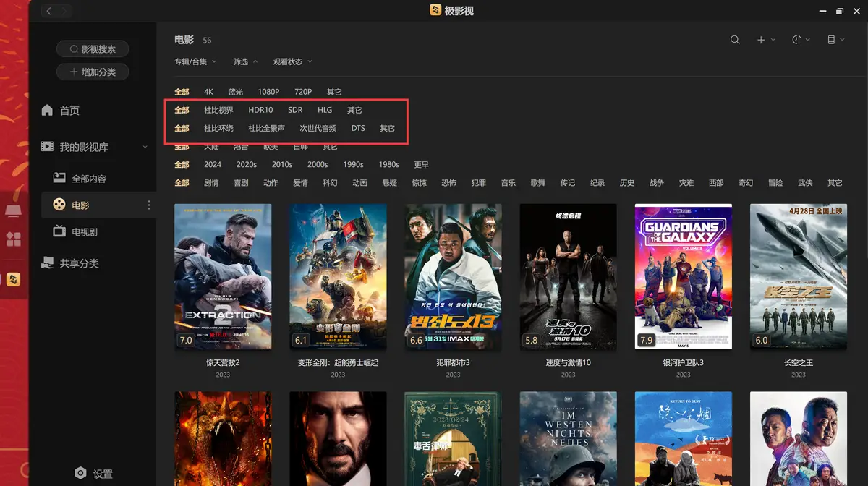This screenshot has height=486, width=868.
Task: Click the TV icon beside 电视剧
Action: pos(59,232)
